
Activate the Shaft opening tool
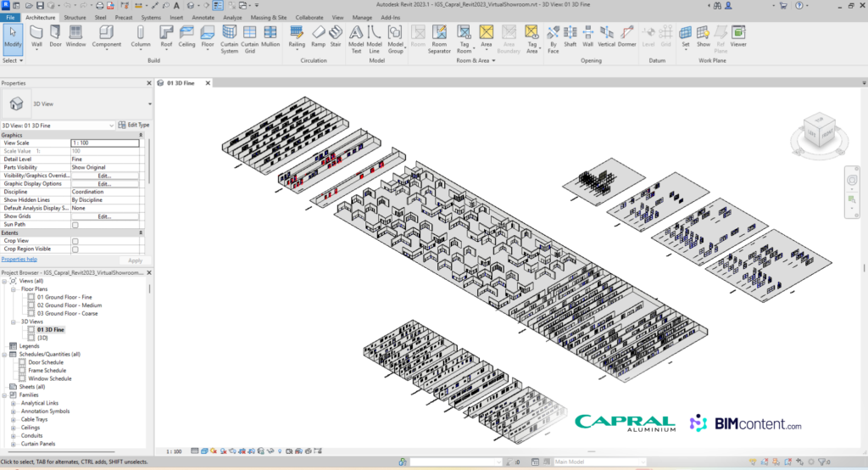point(570,37)
